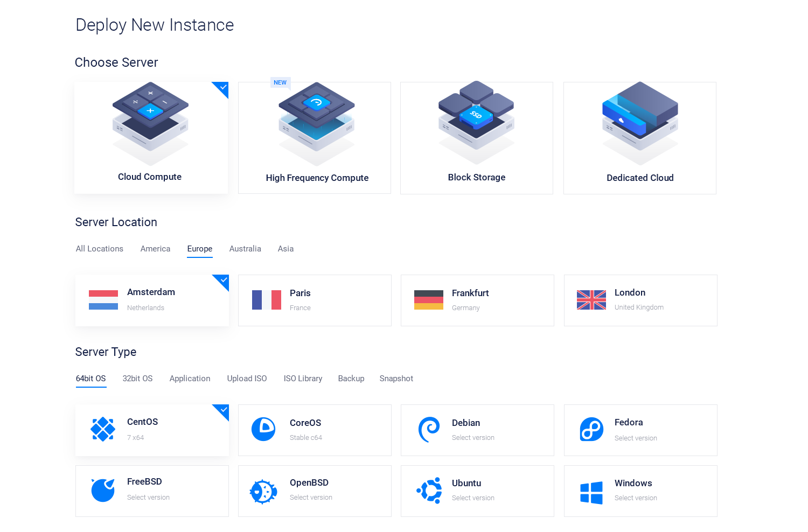Viewport: 808px width, 532px height.
Task: Toggle the CentOS selection checkmark
Action: coord(223,410)
